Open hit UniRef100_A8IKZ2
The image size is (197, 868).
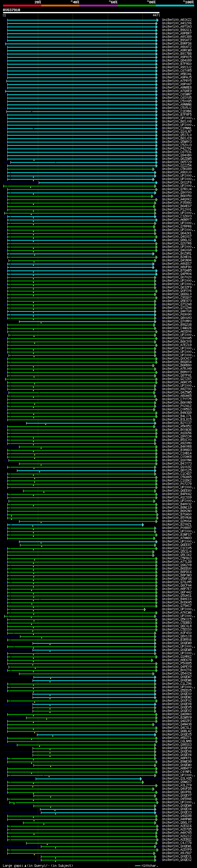[x=177, y=20]
